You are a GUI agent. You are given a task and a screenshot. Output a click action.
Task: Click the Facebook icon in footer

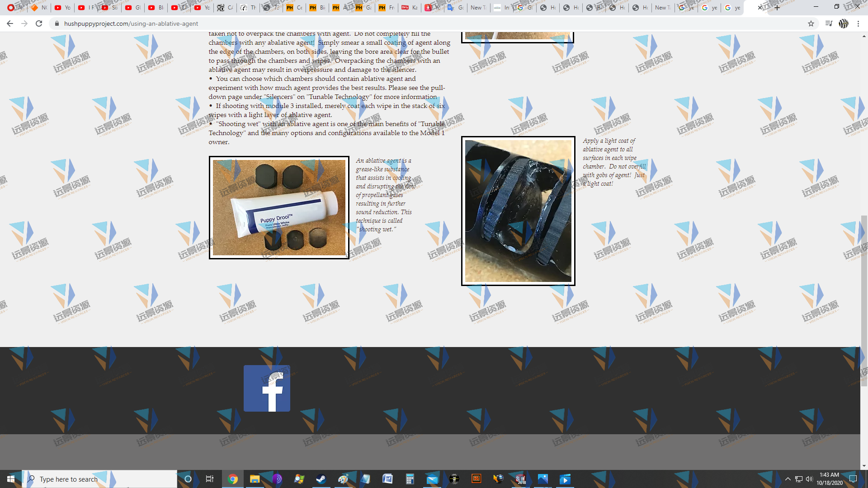pos(267,388)
